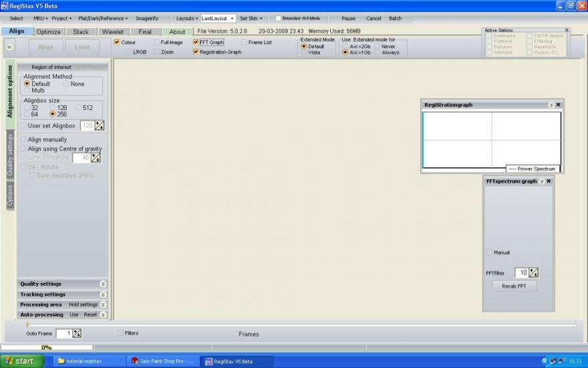Click the Recalc FFT button
This screenshot has height=368, width=588.
pyautogui.click(x=514, y=286)
